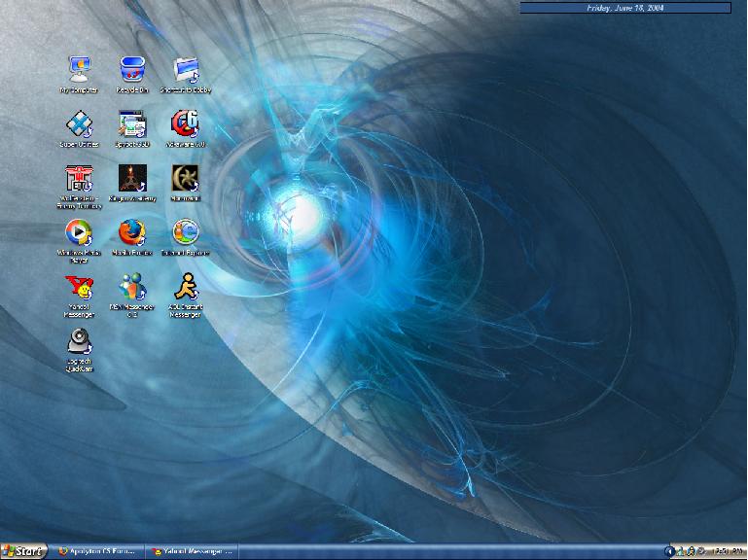Launch the Ad-aware 6.0 shortcut
This screenshot has height=560, width=748.
coord(185,123)
